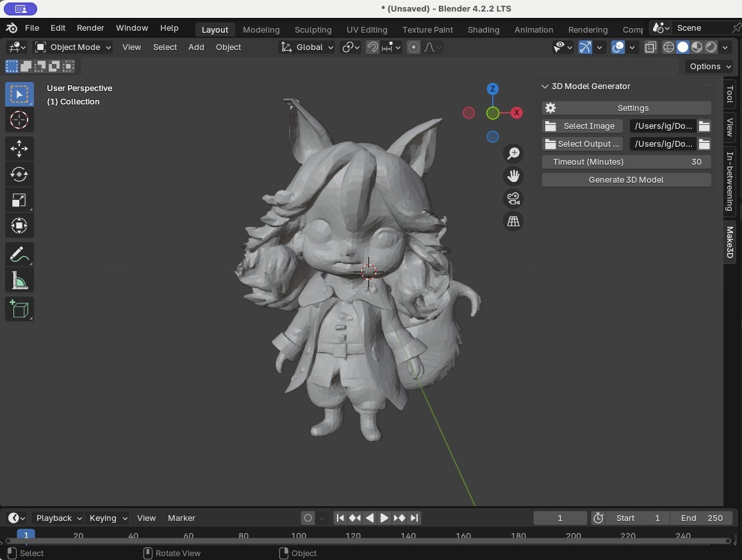The height and width of the screenshot is (560, 742).
Task: Click the timeline play button
Action: coord(384,518)
